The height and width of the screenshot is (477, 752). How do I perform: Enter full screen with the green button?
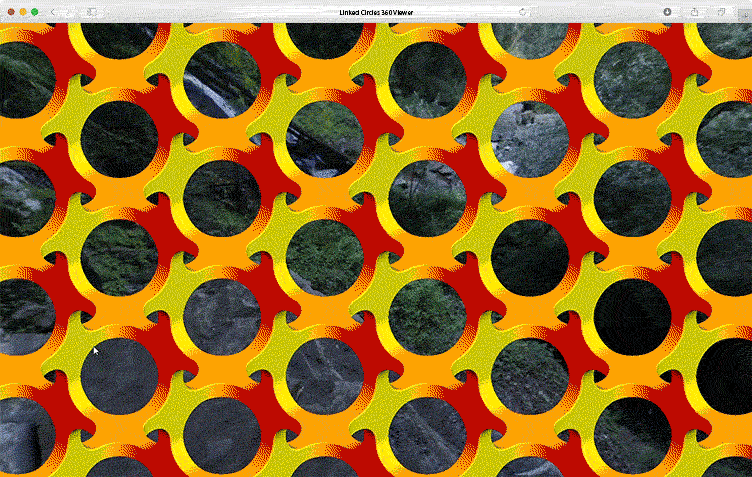tap(35, 11)
